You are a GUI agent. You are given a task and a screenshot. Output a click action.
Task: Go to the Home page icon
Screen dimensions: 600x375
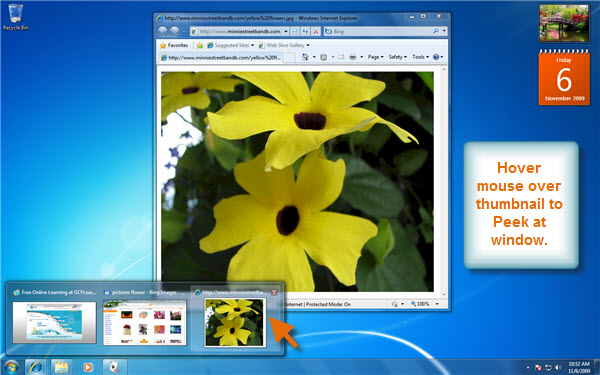click(305, 57)
